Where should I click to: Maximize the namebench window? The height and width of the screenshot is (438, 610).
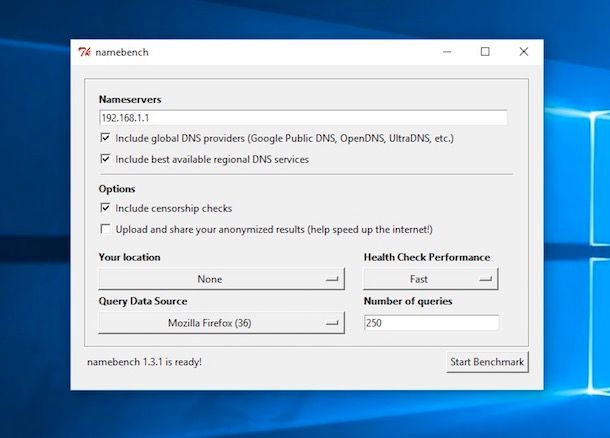click(x=485, y=52)
